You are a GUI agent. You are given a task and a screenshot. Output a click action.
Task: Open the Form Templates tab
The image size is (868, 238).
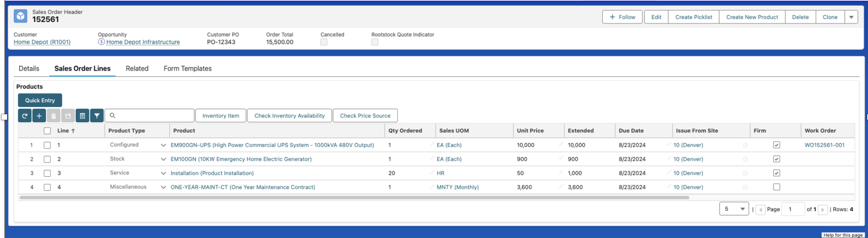(187, 68)
